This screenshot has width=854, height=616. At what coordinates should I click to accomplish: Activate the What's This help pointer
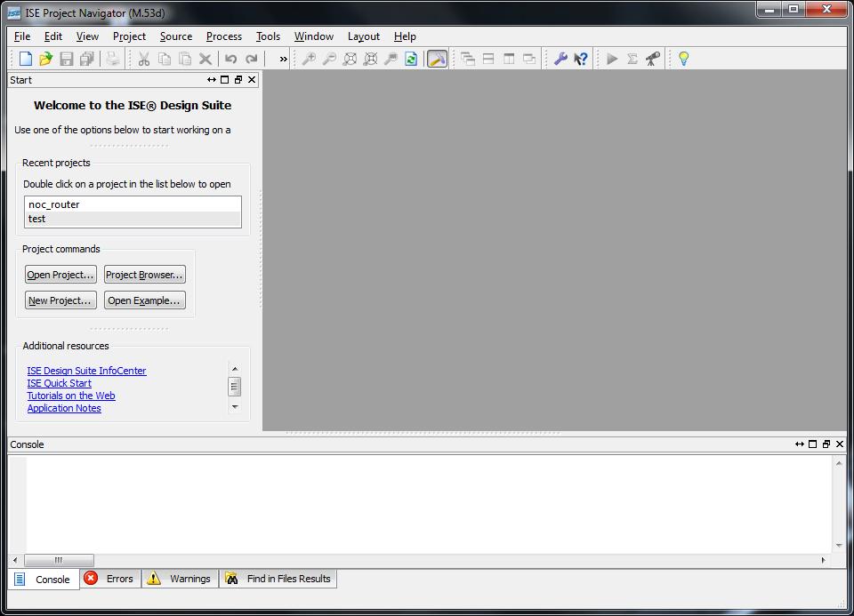(581, 59)
